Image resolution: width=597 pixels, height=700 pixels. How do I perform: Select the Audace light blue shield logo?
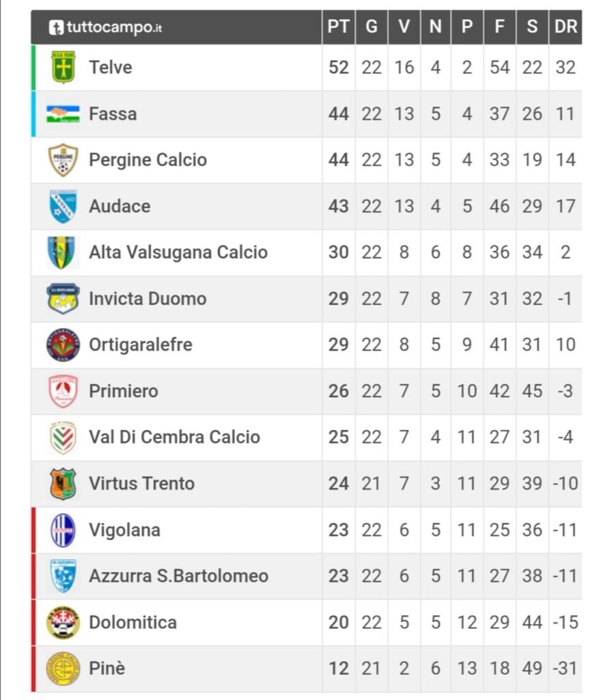coord(63,206)
